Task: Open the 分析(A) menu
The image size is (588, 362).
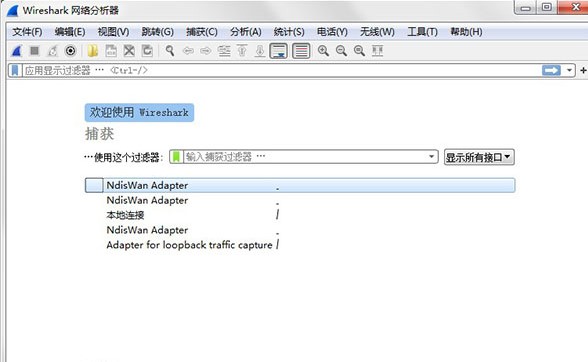Action: point(246,32)
